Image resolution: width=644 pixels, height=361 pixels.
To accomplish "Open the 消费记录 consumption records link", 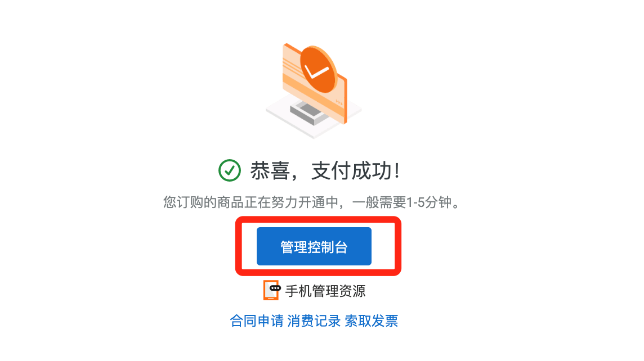I will pos(314,321).
